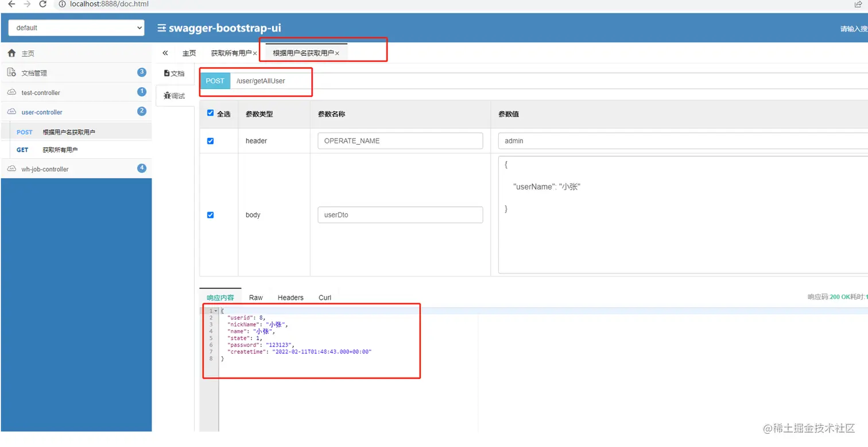The image size is (868, 447).
Task: Toggle the 全选 select-all checkbox
Action: pos(210,113)
